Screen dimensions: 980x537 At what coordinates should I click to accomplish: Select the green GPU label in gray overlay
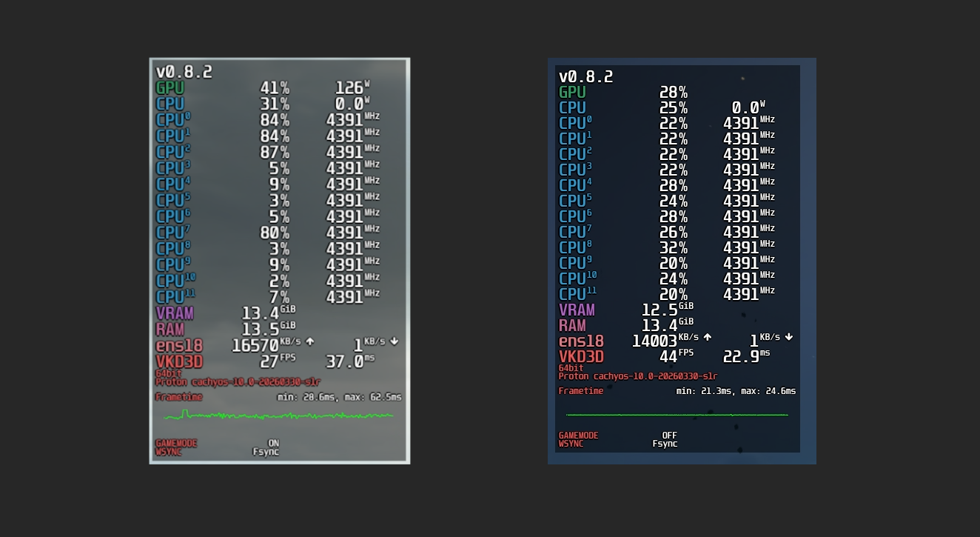coord(170,87)
